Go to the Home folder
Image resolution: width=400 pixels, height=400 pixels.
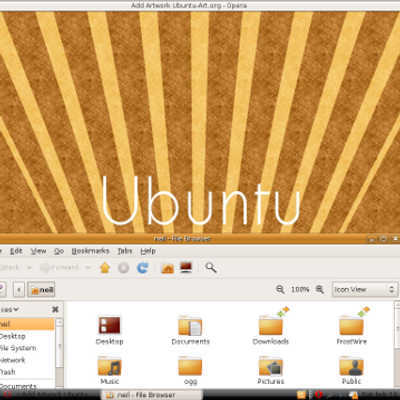[167, 268]
